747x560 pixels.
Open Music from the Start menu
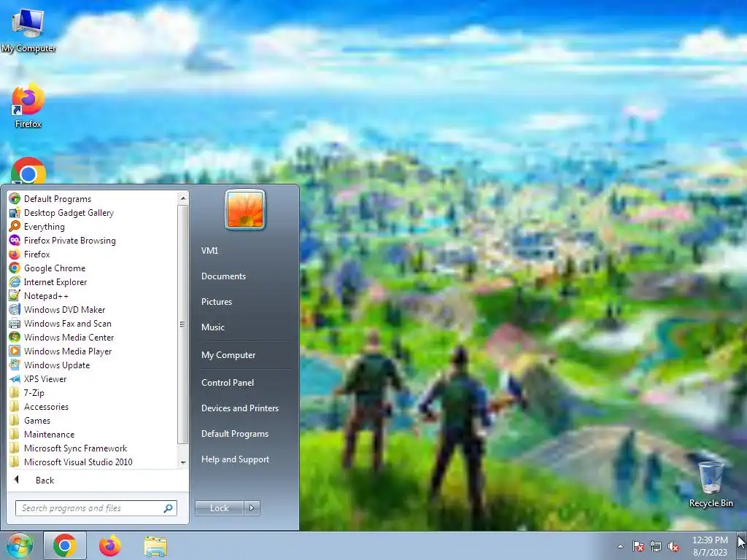click(x=212, y=327)
